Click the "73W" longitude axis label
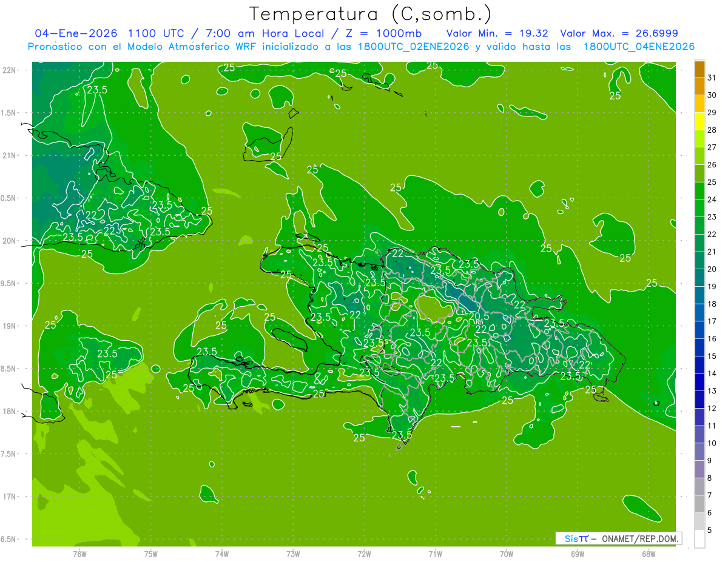The width and height of the screenshot is (728, 562). point(293,554)
